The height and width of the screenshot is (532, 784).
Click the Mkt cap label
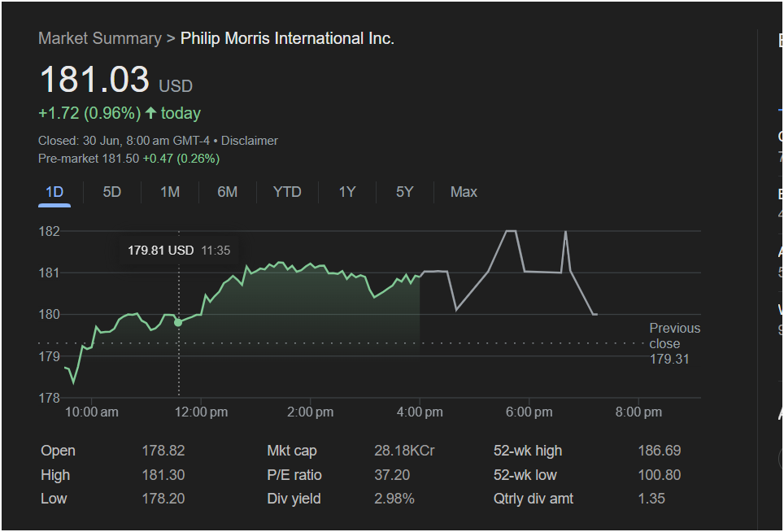coord(292,451)
